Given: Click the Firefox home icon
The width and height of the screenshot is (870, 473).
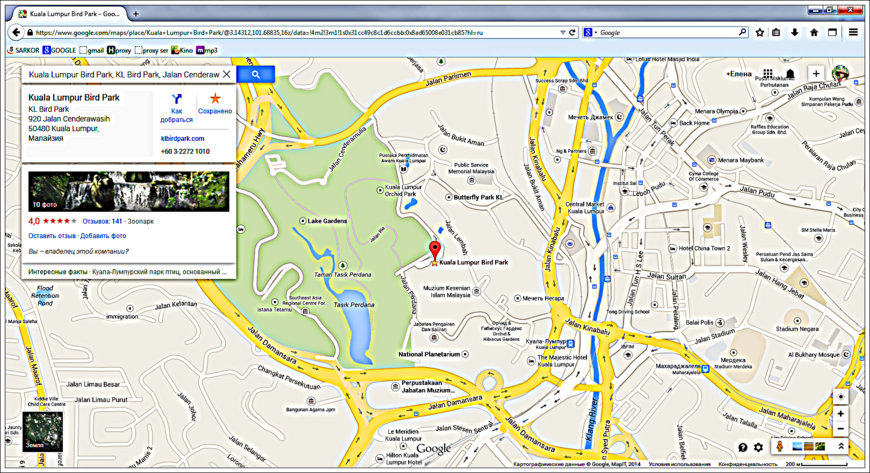Looking at the screenshot, I should pos(814,33).
